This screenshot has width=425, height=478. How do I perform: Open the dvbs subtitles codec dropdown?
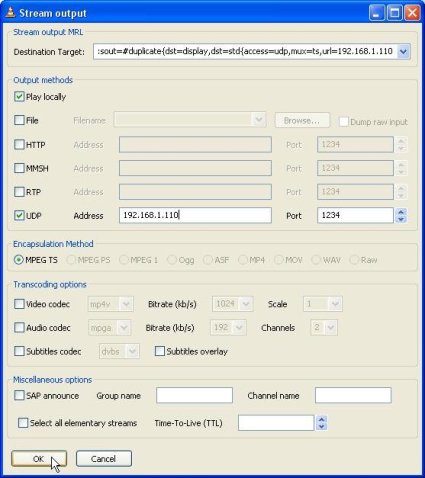click(119, 351)
